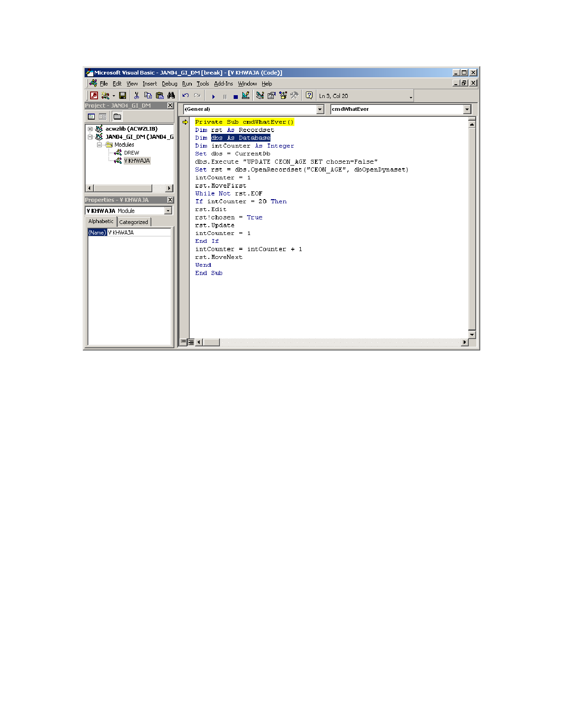Open Toolbox hammer-and-wrench icon
The width and height of the screenshot is (563, 728).
294,96
